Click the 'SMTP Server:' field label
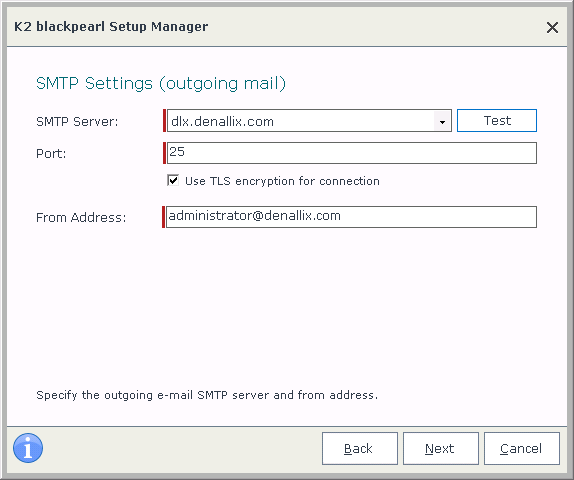Screen dimensions: 574x480 [77, 122]
